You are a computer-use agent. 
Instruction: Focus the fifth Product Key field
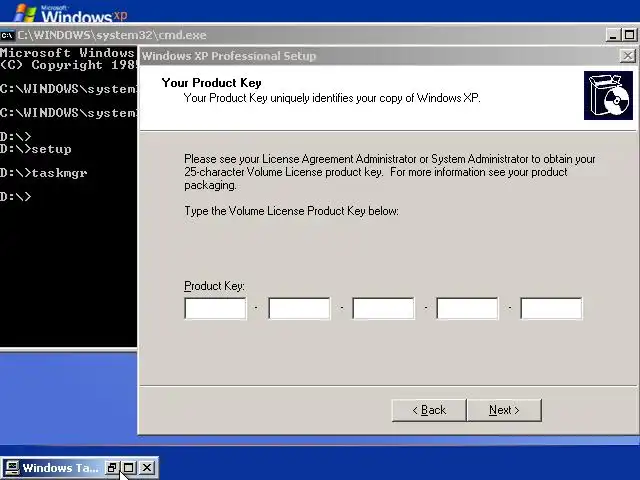pyautogui.click(x=551, y=308)
